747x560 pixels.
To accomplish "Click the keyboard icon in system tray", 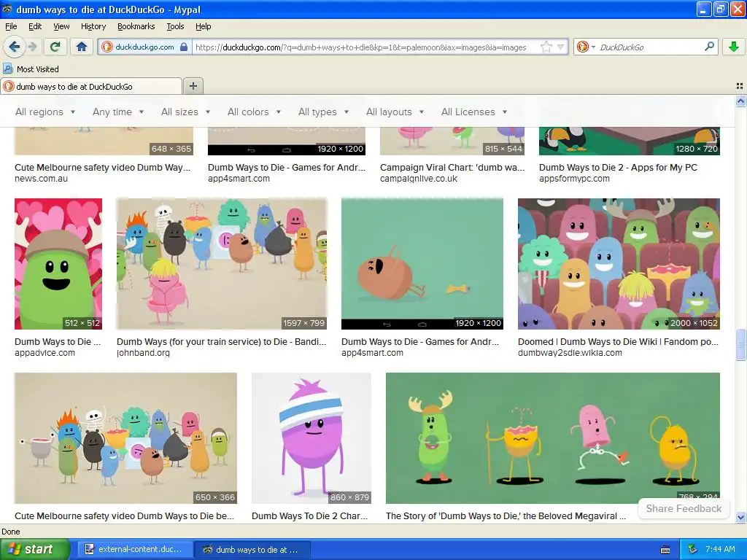I will click(665, 550).
